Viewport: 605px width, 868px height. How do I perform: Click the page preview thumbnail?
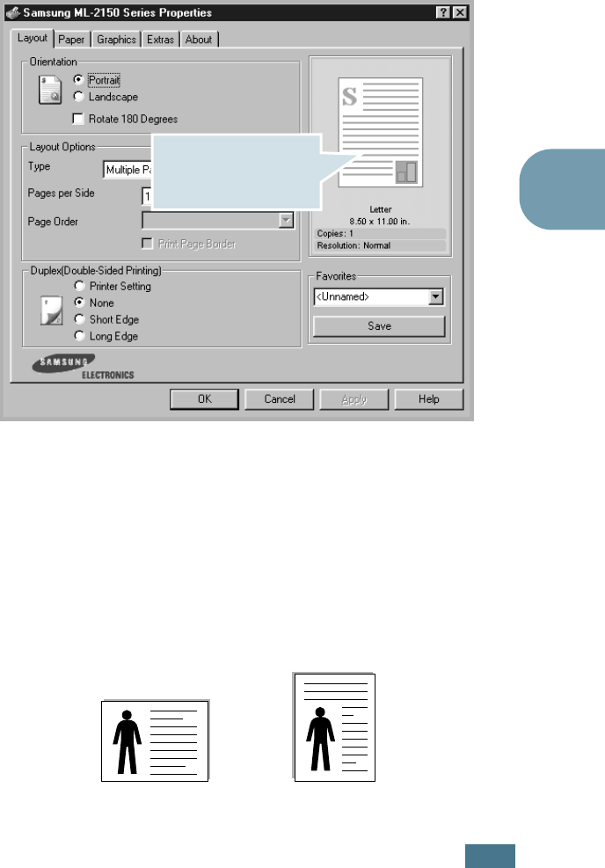tap(380, 132)
